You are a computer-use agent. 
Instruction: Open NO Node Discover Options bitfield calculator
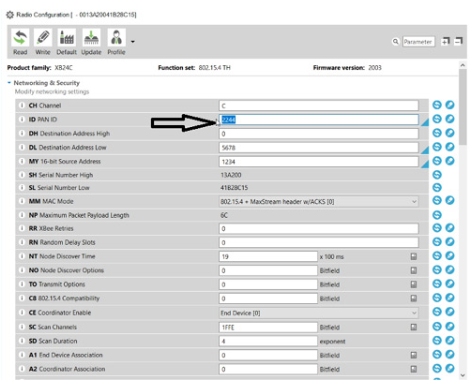click(x=414, y=270)
